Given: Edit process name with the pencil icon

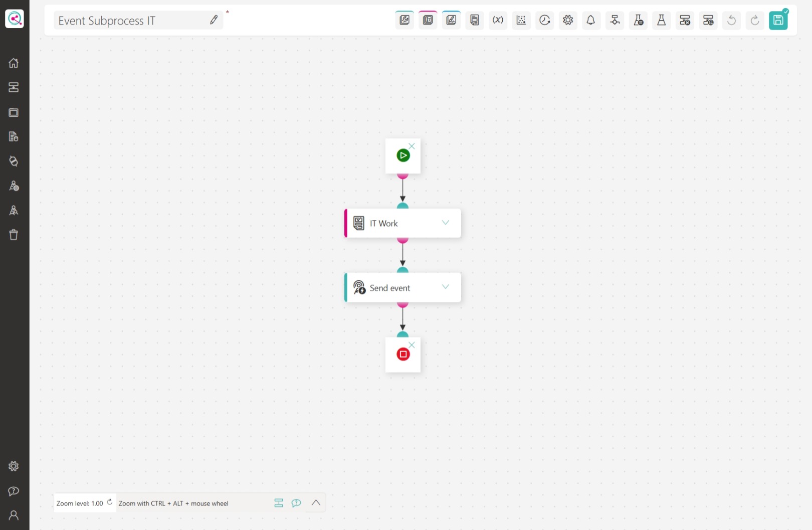Looking at the screenshot, I should coord(214,20).
